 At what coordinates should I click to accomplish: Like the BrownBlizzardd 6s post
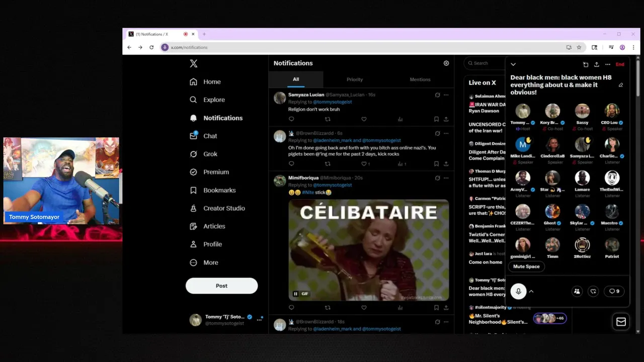click(x=364, y=163)
